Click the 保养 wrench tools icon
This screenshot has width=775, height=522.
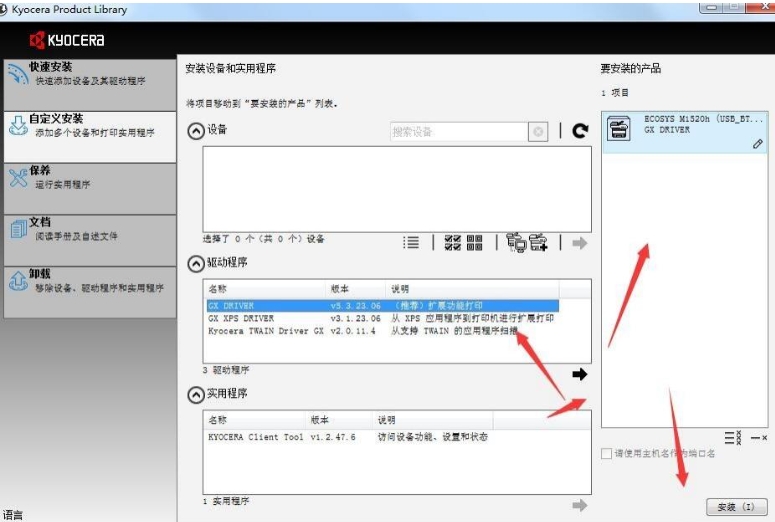tap(18, 177)
